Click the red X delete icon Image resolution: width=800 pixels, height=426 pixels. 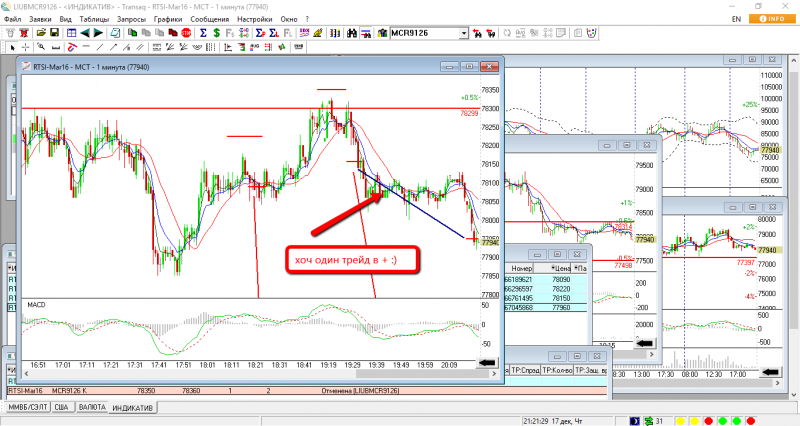(23, 33)
